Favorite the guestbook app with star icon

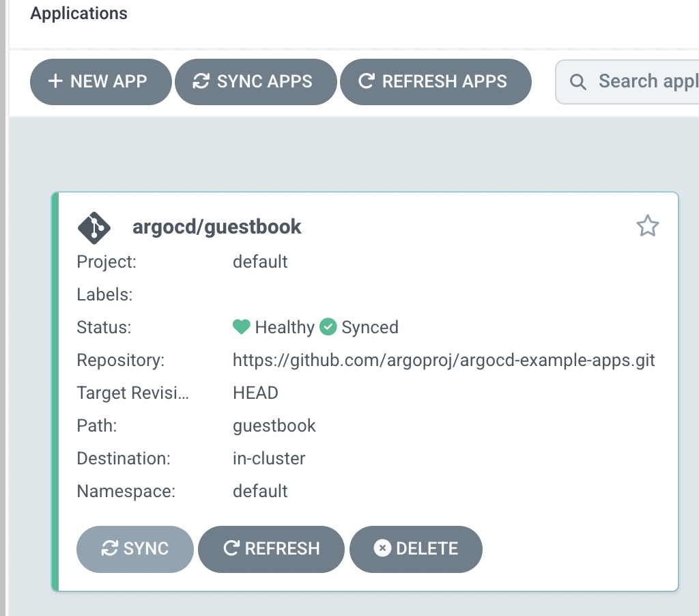point(647,225)
